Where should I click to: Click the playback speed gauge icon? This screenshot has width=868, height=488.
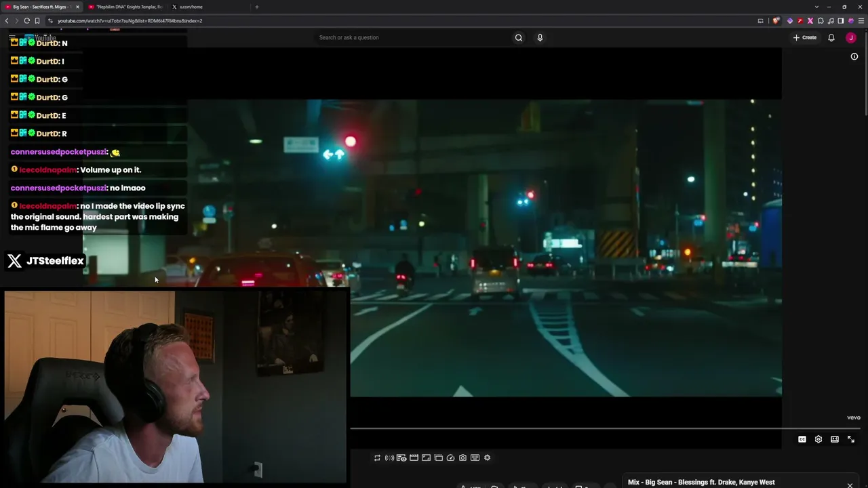pos(450,458)
